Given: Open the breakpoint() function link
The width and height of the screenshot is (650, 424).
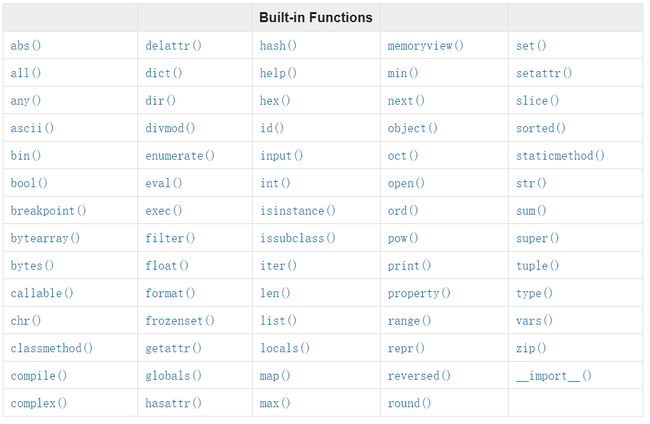Looking at the screenshot, I should pyautogui.click(x=48, y=211).
